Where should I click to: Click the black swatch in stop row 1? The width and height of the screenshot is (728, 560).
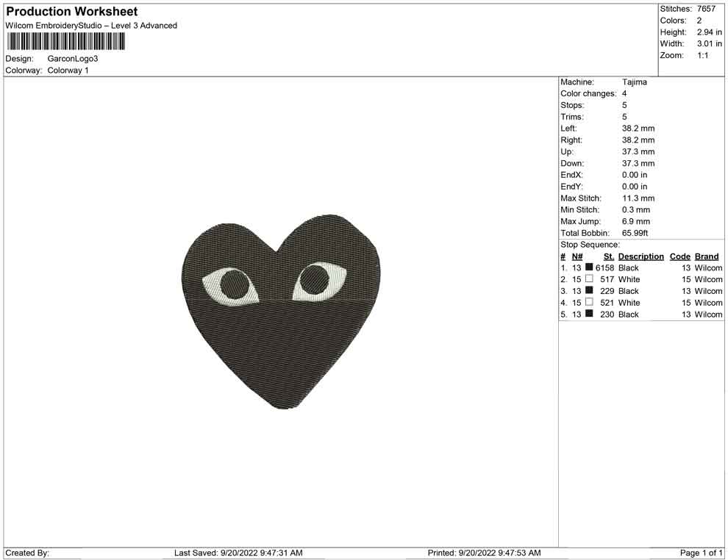(589, 267)
